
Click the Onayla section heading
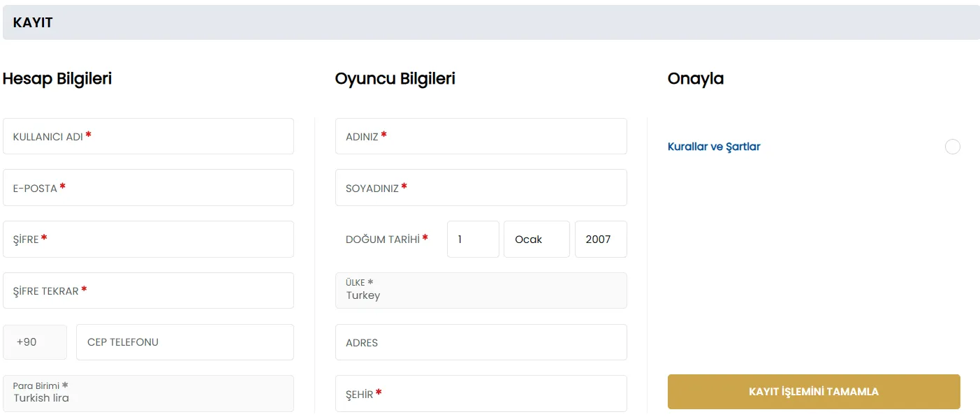click(x=695, y=78)
